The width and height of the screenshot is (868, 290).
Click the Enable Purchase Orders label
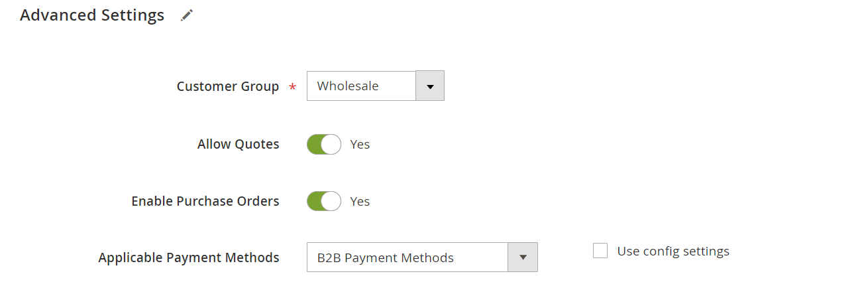click(x=205, y=201)
